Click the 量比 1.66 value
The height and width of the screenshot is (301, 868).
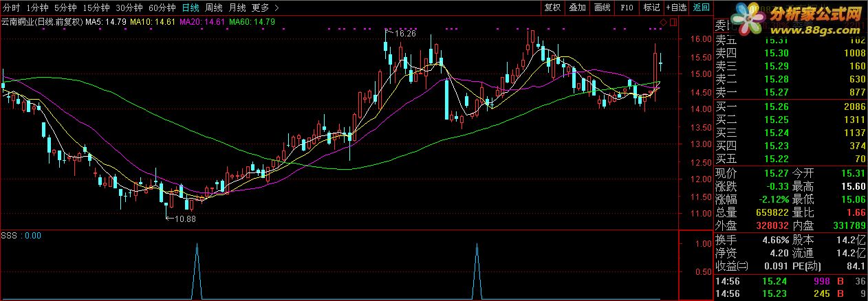point(856,212)
